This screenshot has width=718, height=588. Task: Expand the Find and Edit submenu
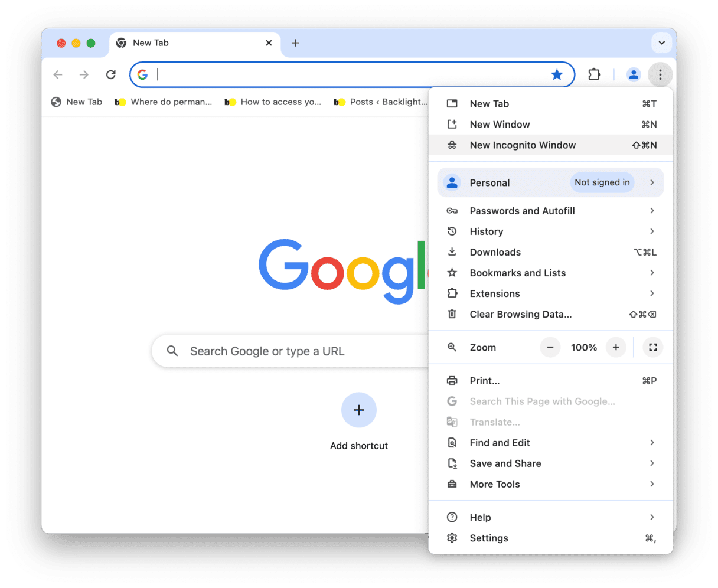[x=550, y=443]
